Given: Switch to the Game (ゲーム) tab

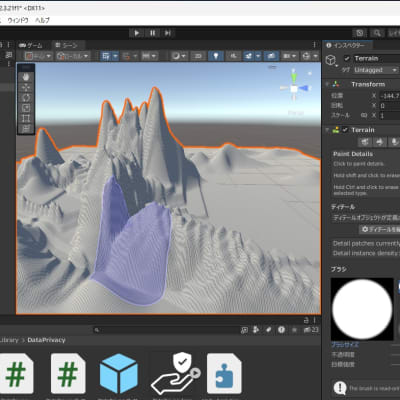Looking at the screenshot, I should pyautogui.click(x=31, y=45).
